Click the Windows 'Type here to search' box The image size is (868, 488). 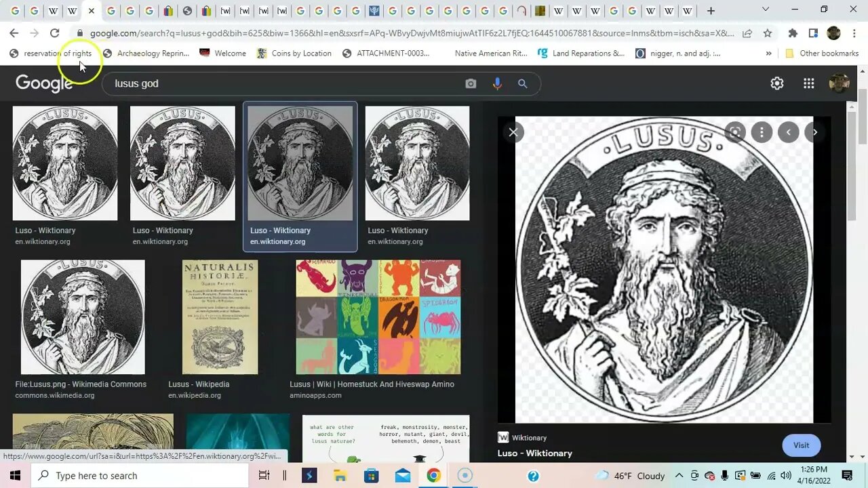[140, 476]
